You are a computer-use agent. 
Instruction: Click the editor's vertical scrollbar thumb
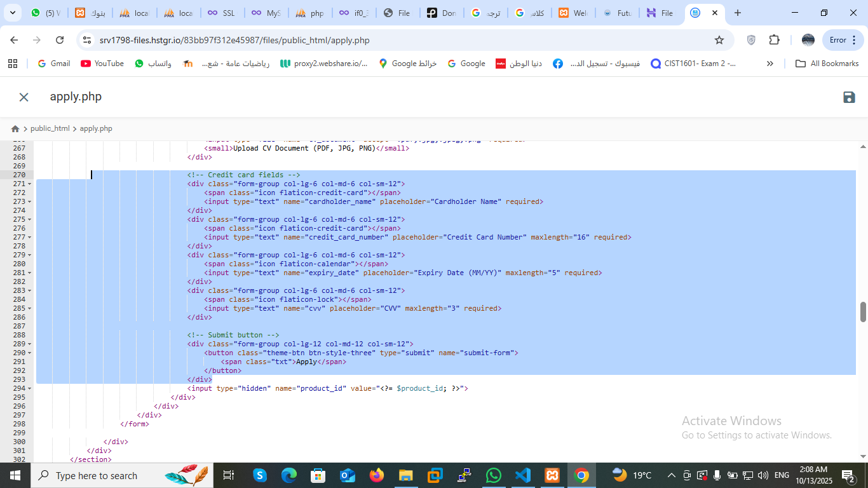[x=863, y=311]
